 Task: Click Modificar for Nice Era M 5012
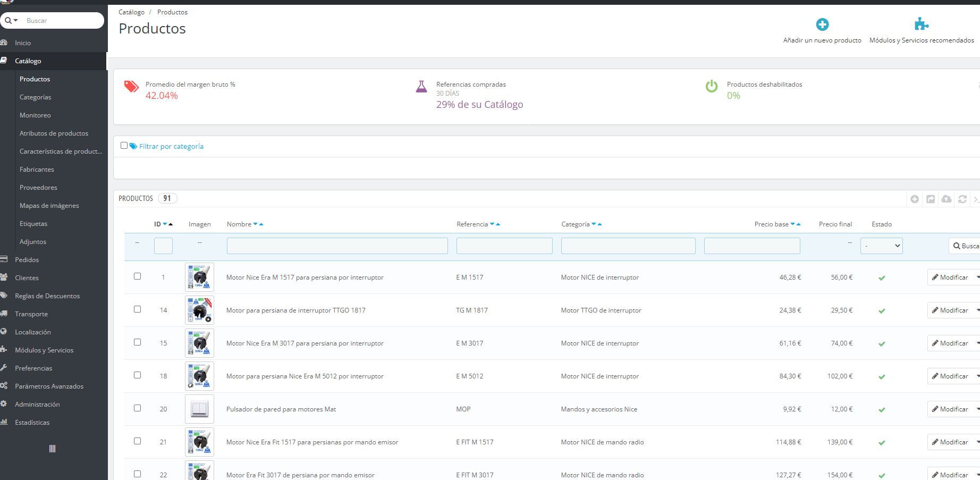[x=950, y=376]
